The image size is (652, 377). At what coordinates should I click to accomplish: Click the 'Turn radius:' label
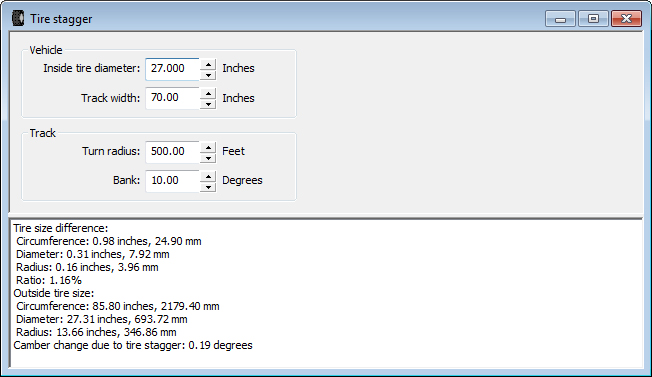[111, 151]
